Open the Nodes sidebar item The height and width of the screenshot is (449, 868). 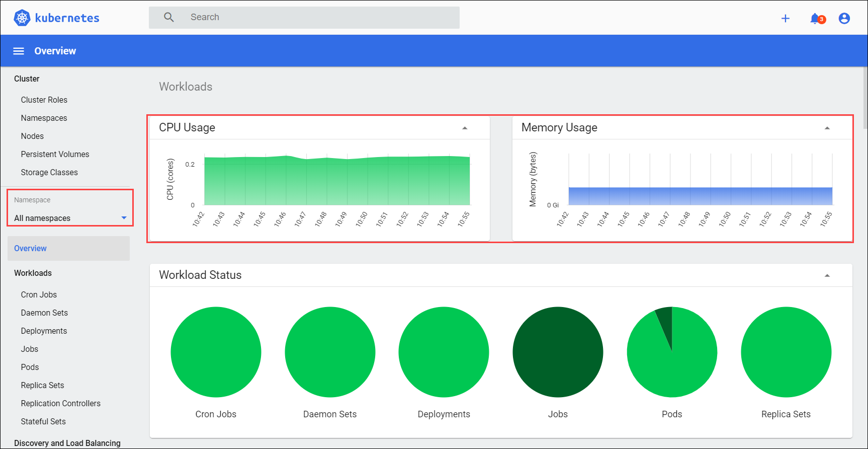pos(32,136)
